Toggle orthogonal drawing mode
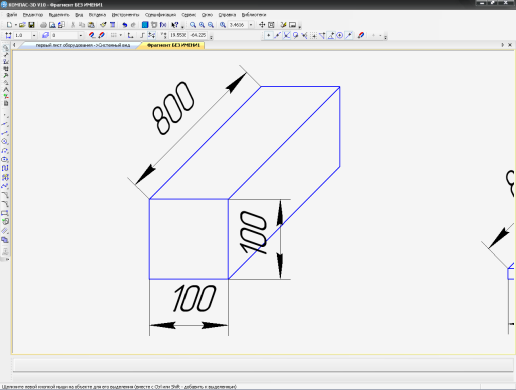516x390 pixels. point(142,35)
